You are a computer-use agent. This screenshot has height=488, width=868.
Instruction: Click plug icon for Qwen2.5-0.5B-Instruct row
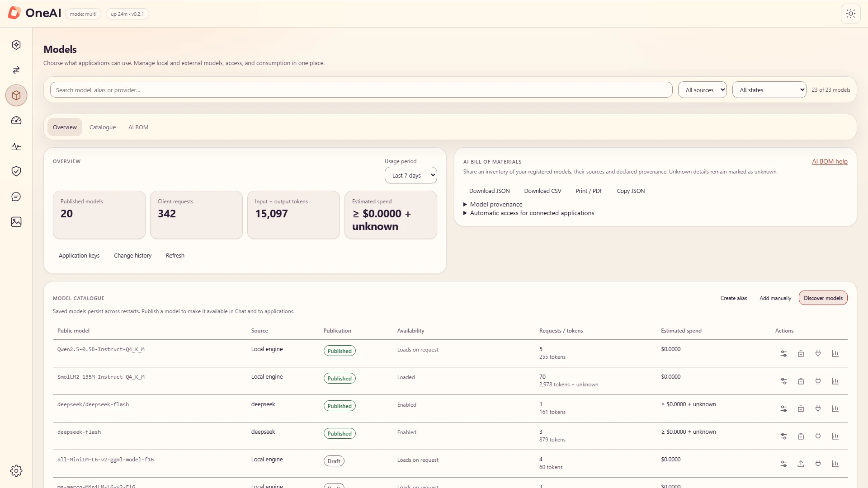(818, 354)
